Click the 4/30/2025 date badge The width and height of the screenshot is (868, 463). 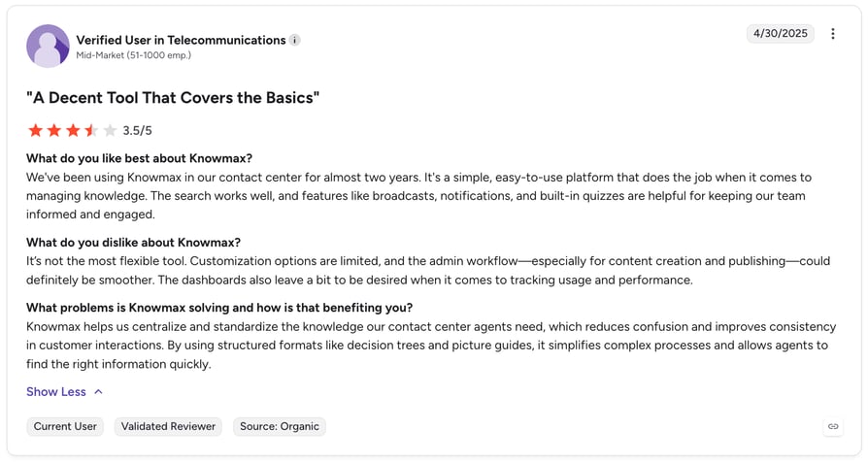(780, 33)
